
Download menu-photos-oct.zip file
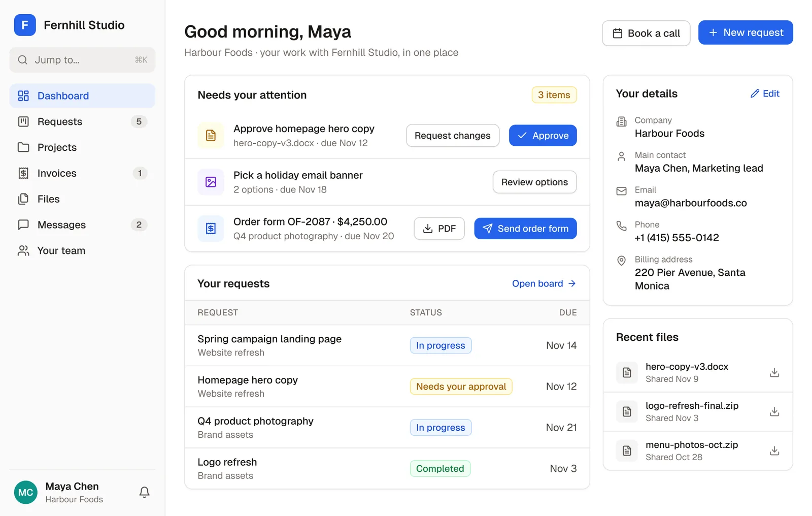click(774, 450)
